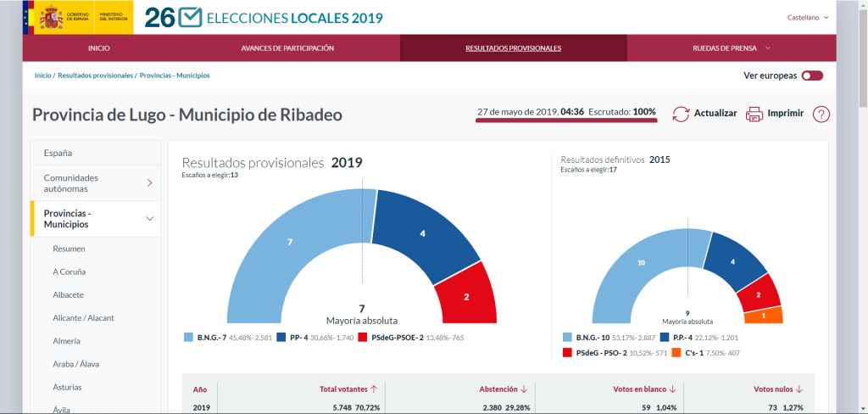Select A Coruña in the sidebar
Viewport: 868px width, 414px height.
[69, 271]
